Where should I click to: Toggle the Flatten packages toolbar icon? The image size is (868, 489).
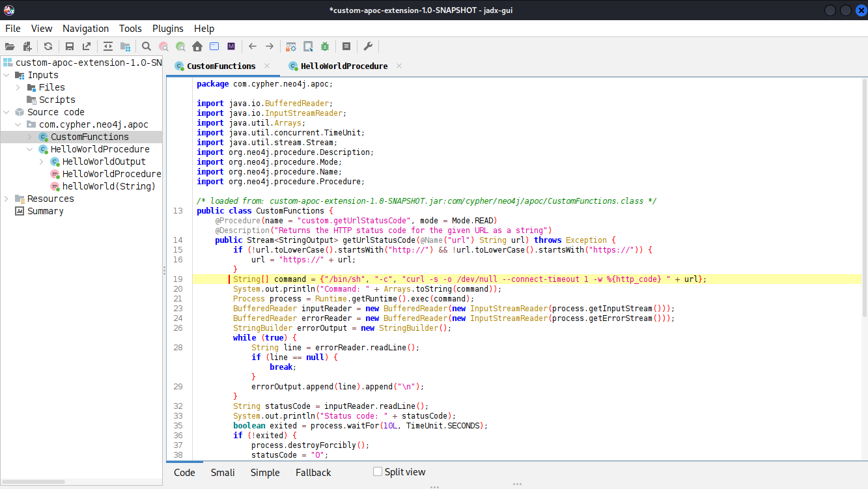pos(125,46)
